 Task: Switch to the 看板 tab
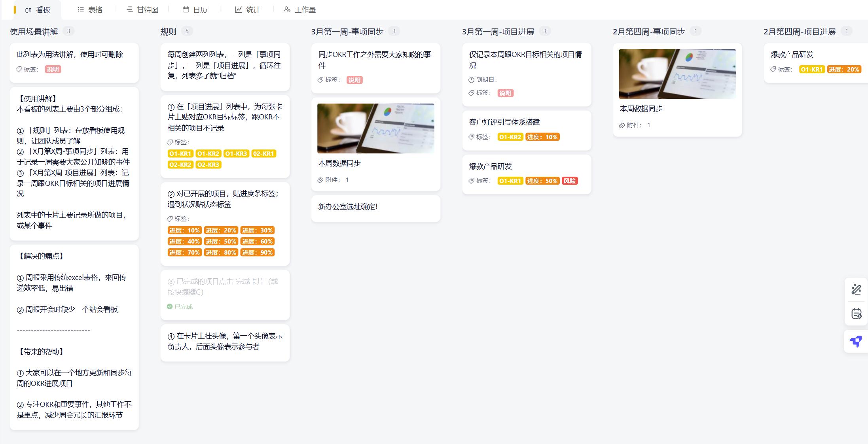(38, 9)
